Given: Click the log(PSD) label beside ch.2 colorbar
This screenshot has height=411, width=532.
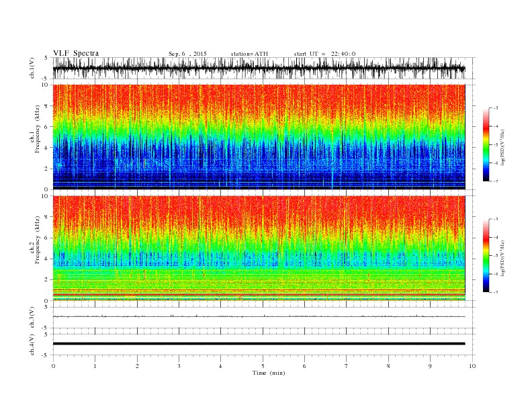Looking at the screenshot, I should pos(503,258).
